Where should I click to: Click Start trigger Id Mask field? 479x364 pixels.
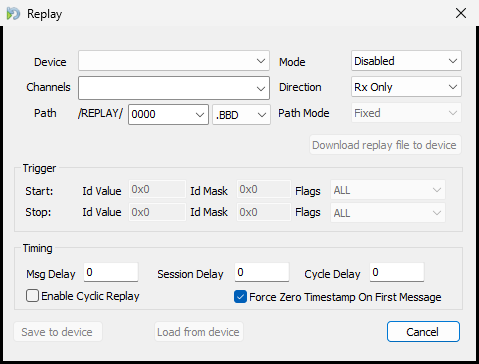pyautogui.click(x=264, y=189)
